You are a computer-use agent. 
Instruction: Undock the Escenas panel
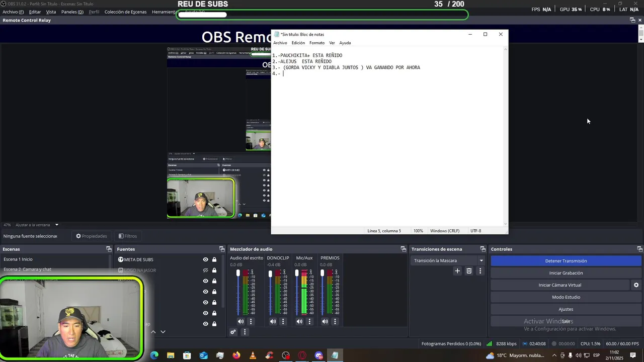[x=109, y=249]
